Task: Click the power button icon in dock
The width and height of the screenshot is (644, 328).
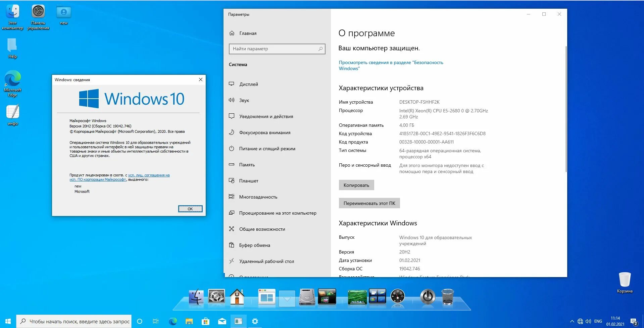Action: [x=428, y=297]
